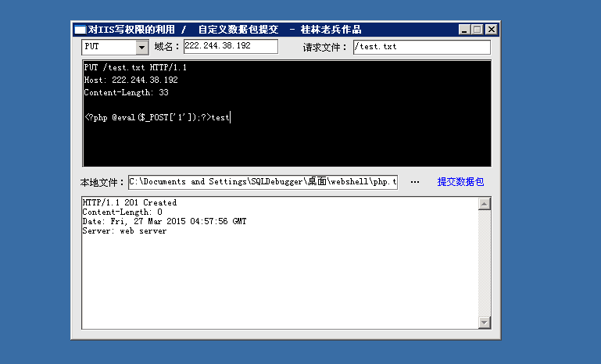Click the domain field containing 222.244.38.192
The width and height of the screenshot is (601, 364).
[231, 46]
